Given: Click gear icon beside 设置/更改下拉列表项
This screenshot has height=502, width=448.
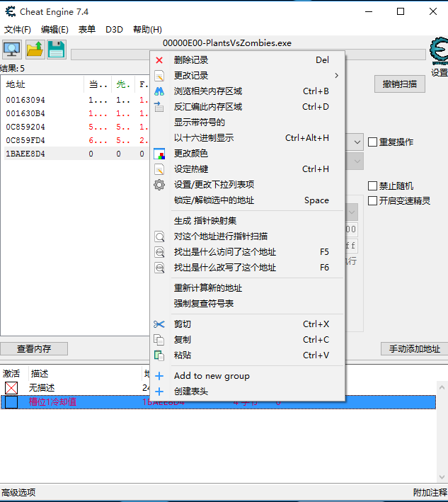Looking at the screenshot, I should click(x=159, y=185).
